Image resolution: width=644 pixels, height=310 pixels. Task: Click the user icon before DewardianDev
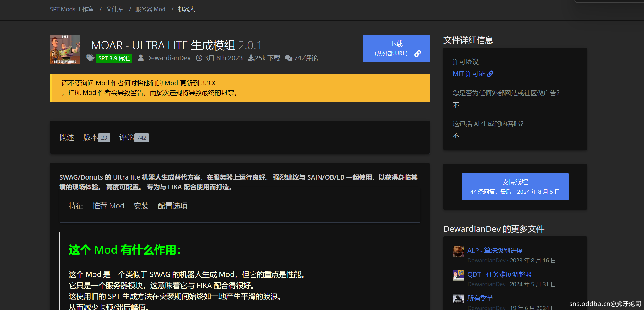pos(141,58)
